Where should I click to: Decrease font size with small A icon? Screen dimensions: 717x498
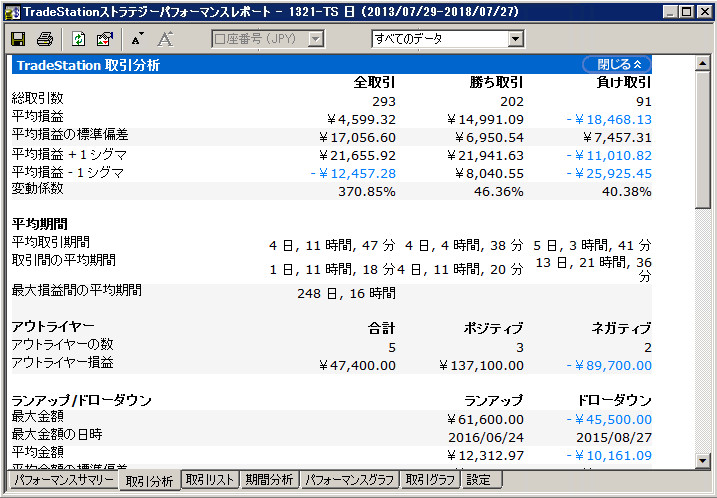[x=137, y=39]
